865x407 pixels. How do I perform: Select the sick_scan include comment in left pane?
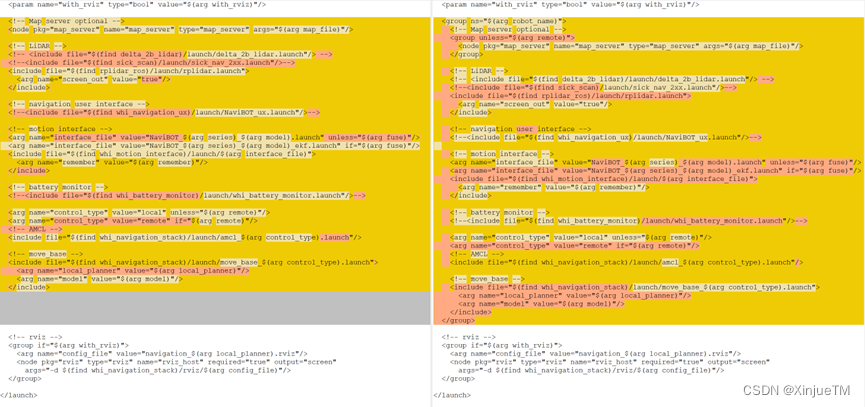pos(152,62)
